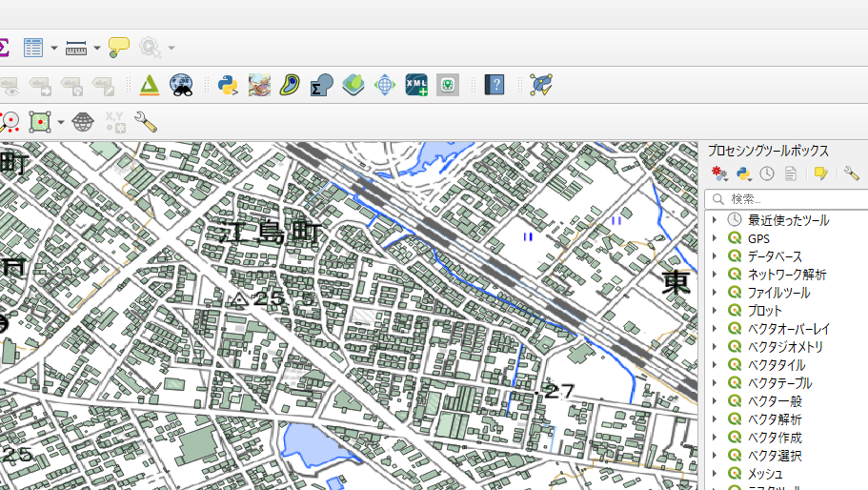This screenshot has height=490, width=868.
Task: Select ベクタジオメトリ in the toolbox tree
Action: pyautogui.click(x=785, y=347)
